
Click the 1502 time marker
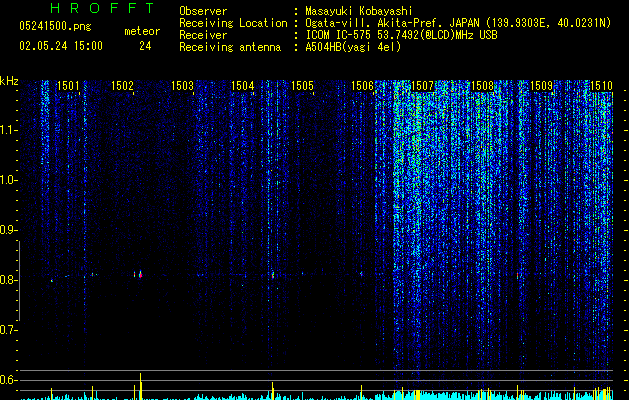click(x=122, y=86)
